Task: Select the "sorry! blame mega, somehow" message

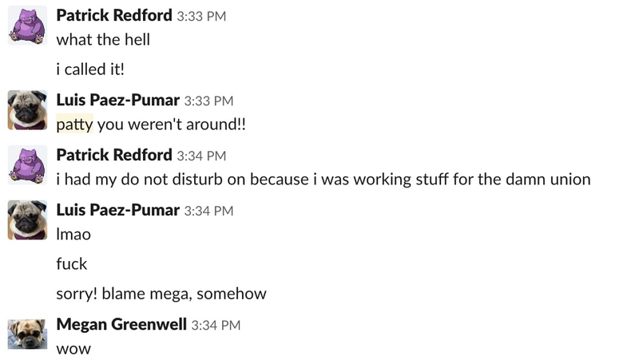Action: [x=161, y=294]
